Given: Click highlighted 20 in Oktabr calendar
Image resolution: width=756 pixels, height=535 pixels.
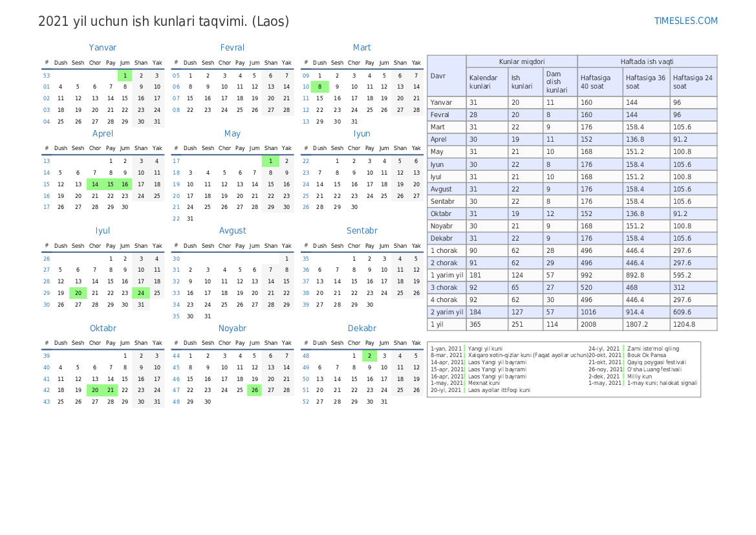Looking at the screenshot, I should 94,390.
